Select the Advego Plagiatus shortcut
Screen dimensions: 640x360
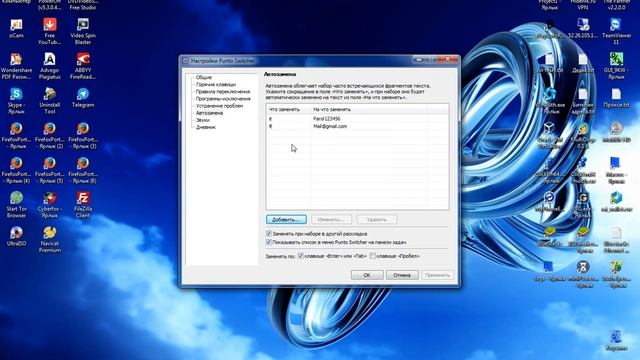coord(50,66)
